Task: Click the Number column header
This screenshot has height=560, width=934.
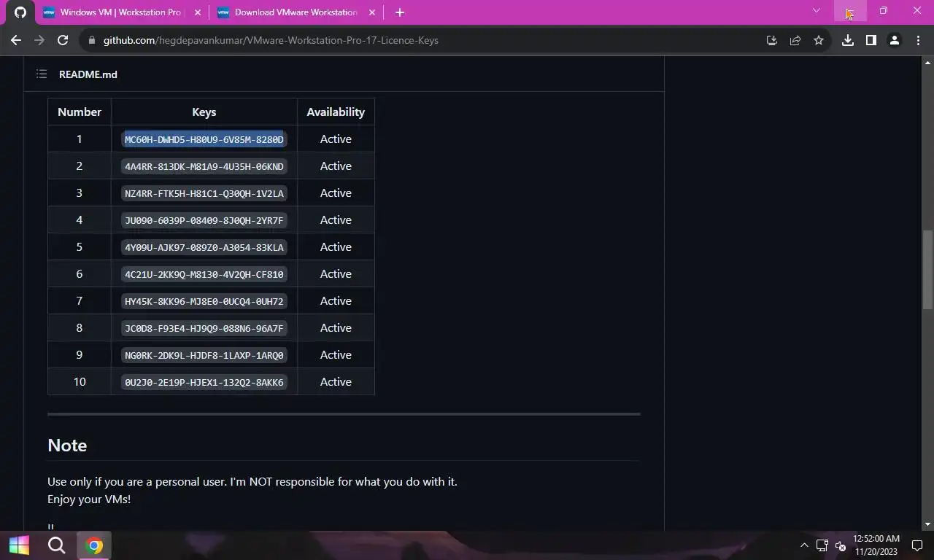Action: 80,112
